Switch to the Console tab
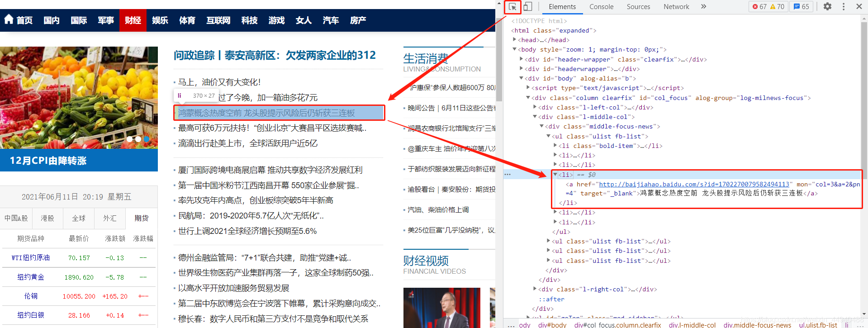 tap(602, 7)
